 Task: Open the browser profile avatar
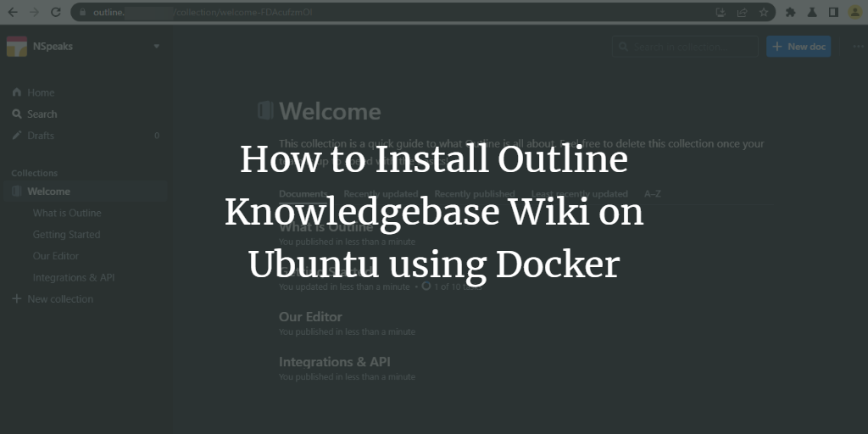coord(855,12)
